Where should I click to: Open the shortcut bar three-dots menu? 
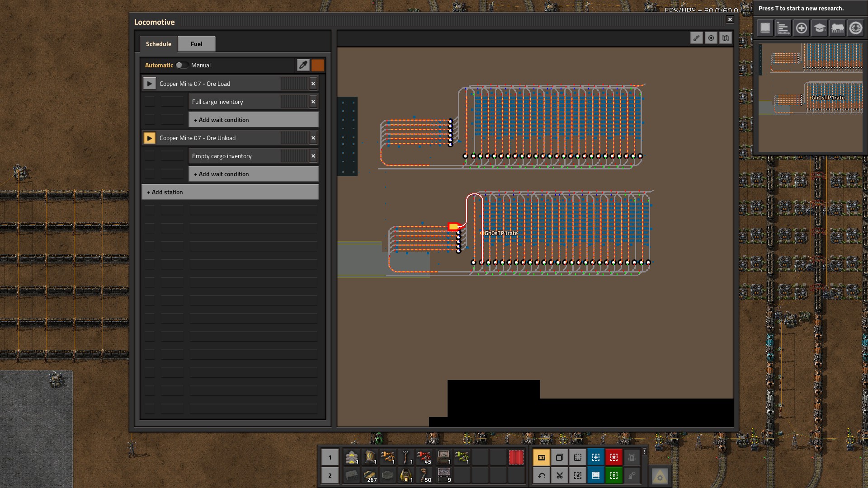point(645,452)
